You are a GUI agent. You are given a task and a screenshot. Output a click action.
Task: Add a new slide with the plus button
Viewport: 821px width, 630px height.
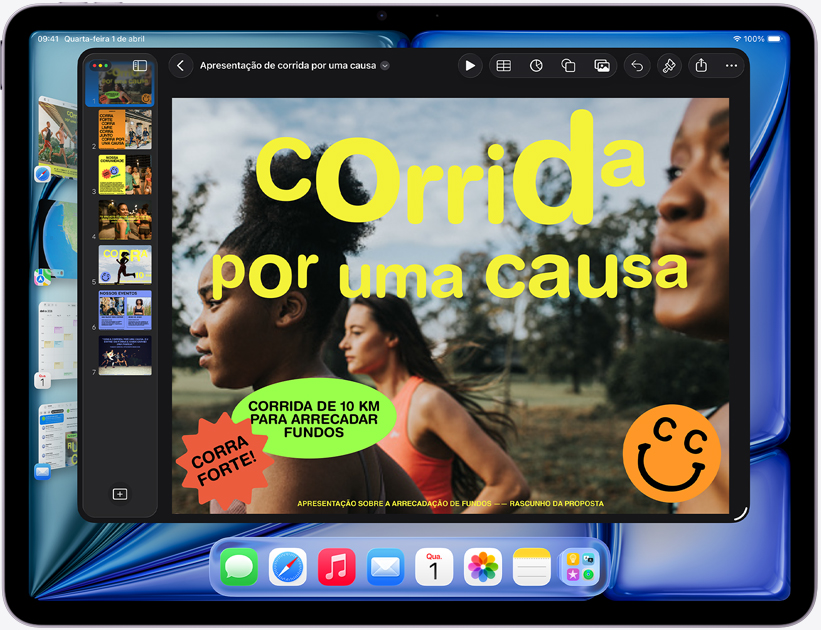click(x=122, y=493)
